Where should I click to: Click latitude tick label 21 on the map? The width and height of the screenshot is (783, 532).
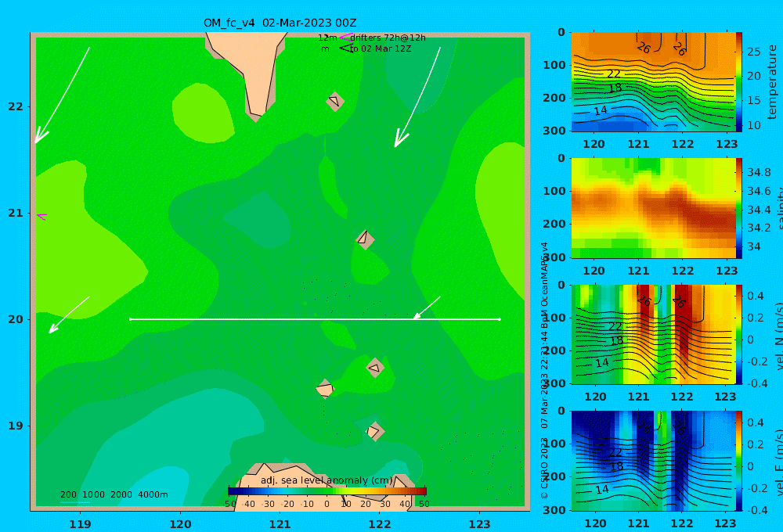tap(16, 213)
